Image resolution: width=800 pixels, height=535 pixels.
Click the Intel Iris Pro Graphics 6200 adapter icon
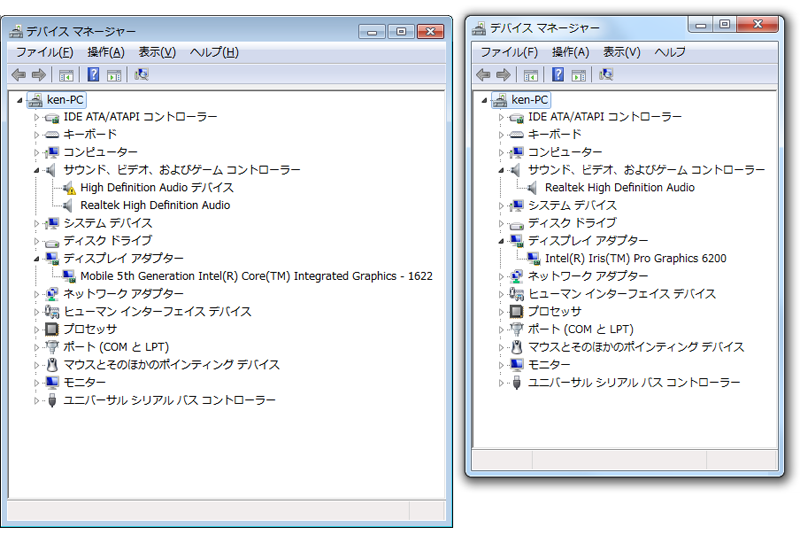click(x=534, y=259)
